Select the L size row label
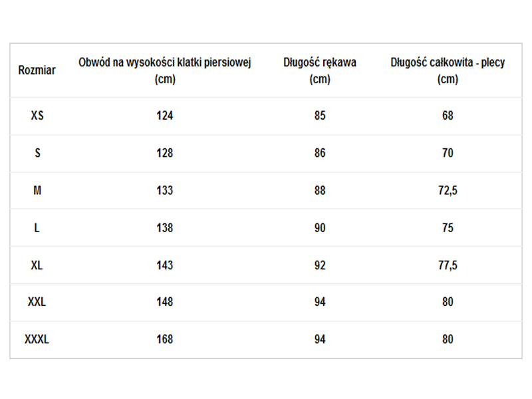Image resolution: width=532 pixels, height=399 pixels. pyautogui.click(x=37, y=227)
